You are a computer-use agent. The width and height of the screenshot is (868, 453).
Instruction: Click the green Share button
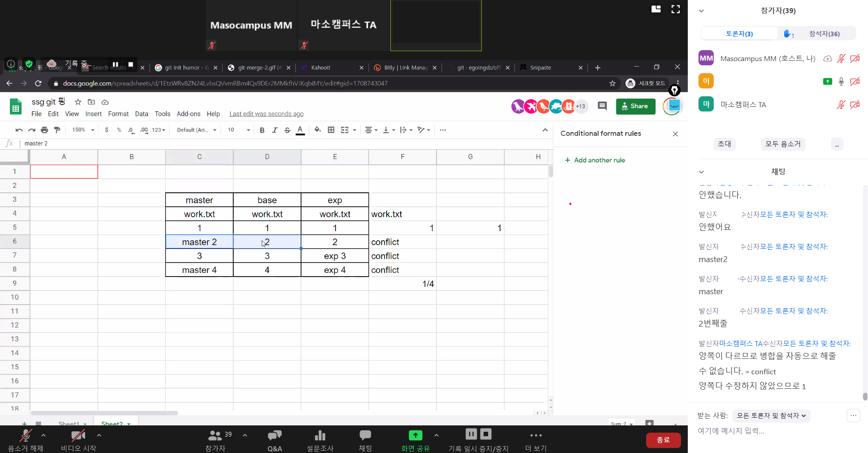click(x=635, y=106)
